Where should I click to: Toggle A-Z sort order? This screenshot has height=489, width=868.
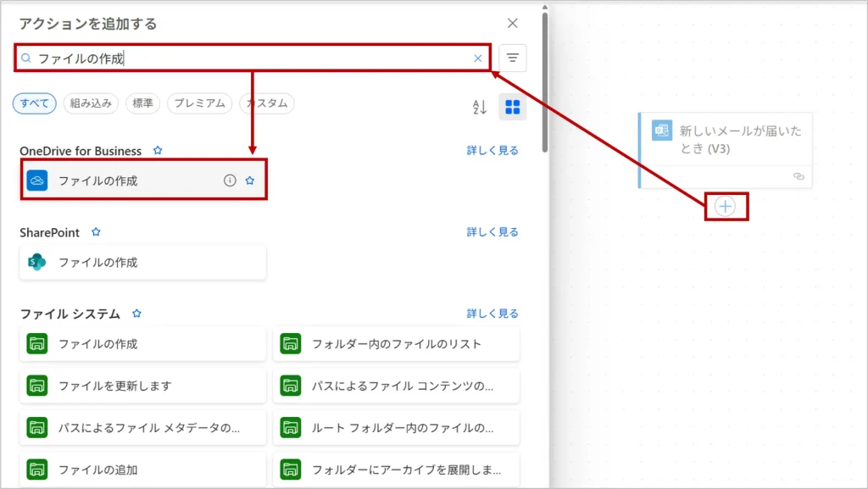(480, 107)
